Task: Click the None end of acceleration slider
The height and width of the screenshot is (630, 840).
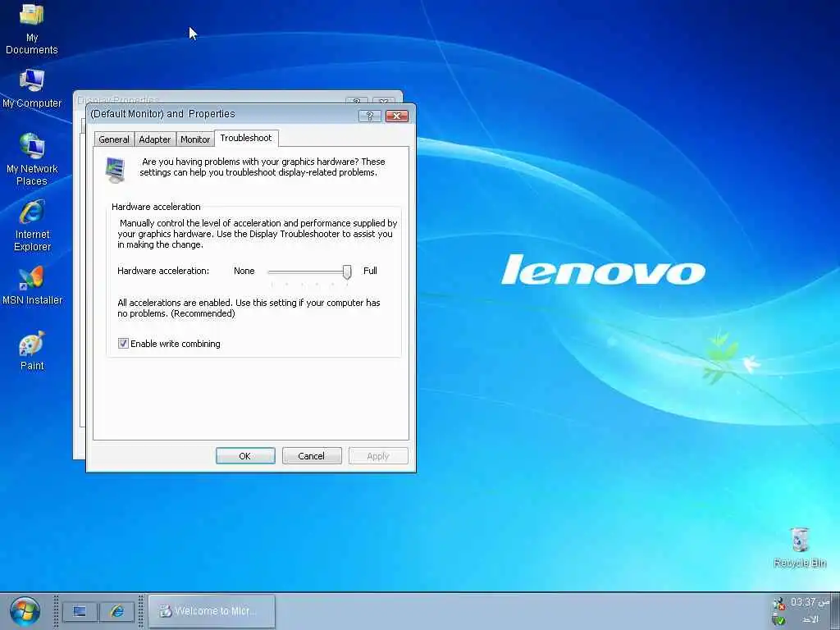Action: coord(244,271)
